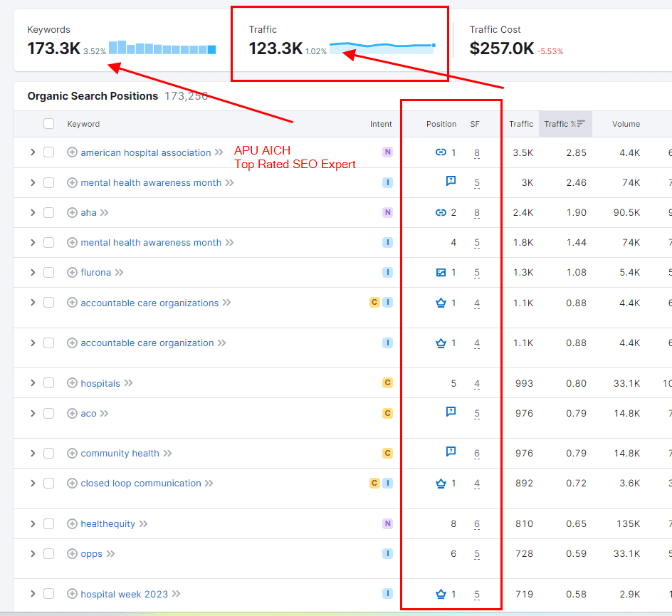Viewport: 672px width, 616px height.
Task: Click double-arrow icon next to 'hospitals' keyword
Action: [129, 383]
